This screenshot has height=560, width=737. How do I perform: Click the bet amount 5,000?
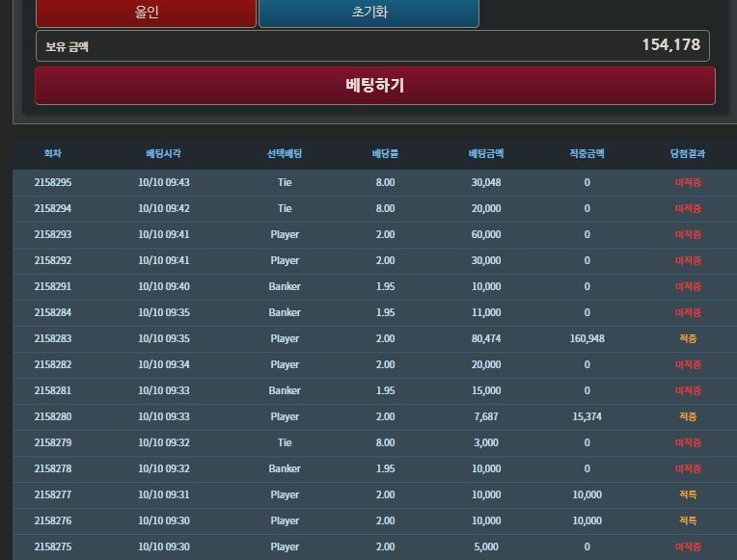tap(486, 547)
